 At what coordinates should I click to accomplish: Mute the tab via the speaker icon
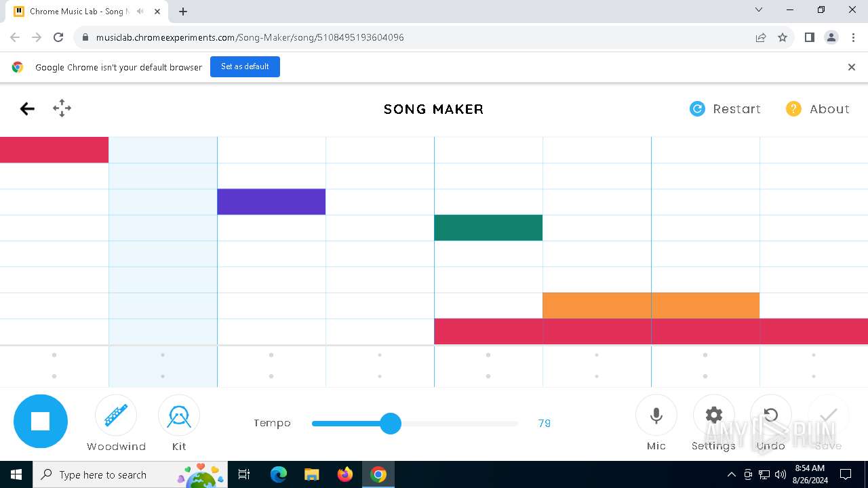point(140,12)
